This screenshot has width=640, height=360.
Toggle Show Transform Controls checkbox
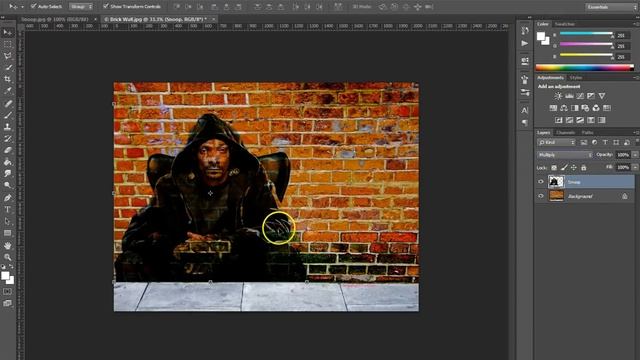106,6
